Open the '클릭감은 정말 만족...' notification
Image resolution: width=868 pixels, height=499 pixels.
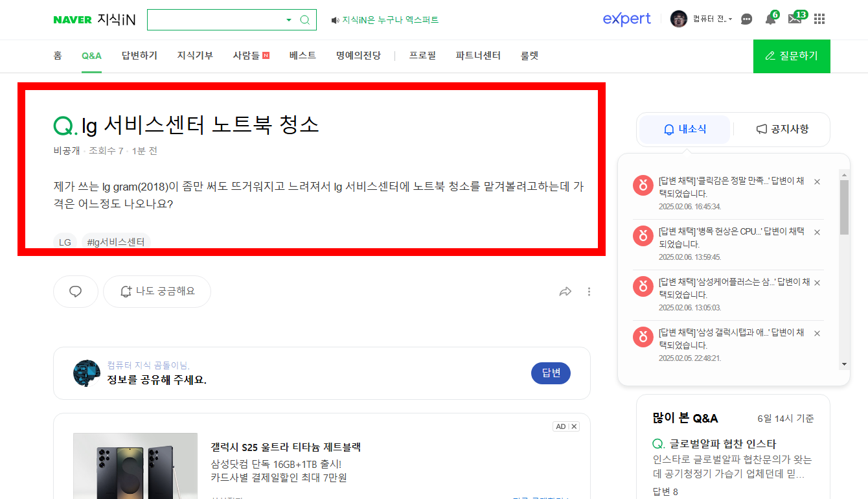click(x=732, y=187)
